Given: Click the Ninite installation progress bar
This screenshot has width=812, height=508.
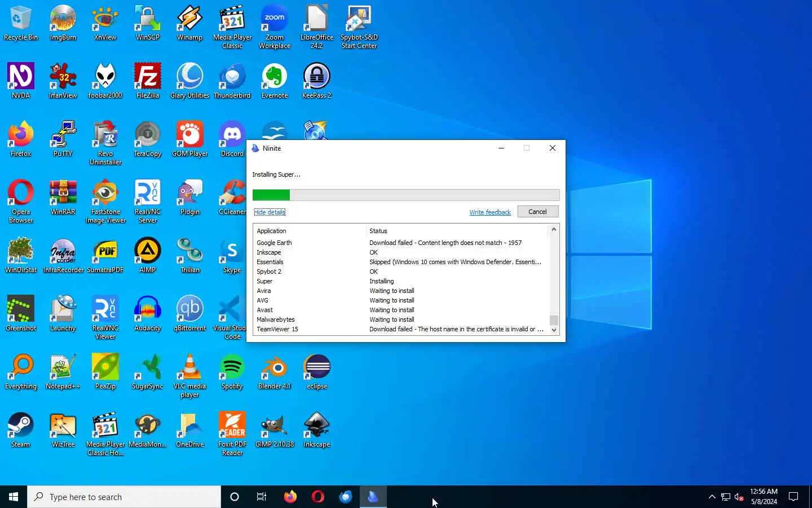Looking at the screenshot, I should coord(406,195).
